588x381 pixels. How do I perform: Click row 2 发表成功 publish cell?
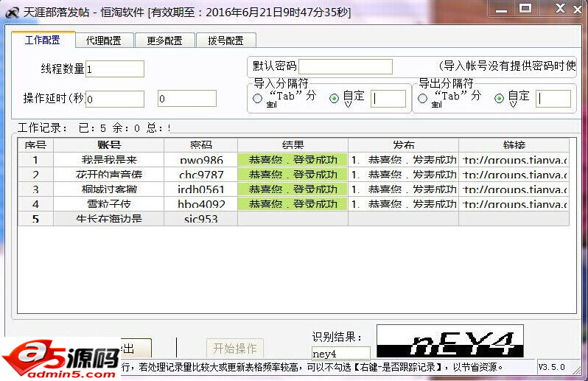[x=404, y=175]
